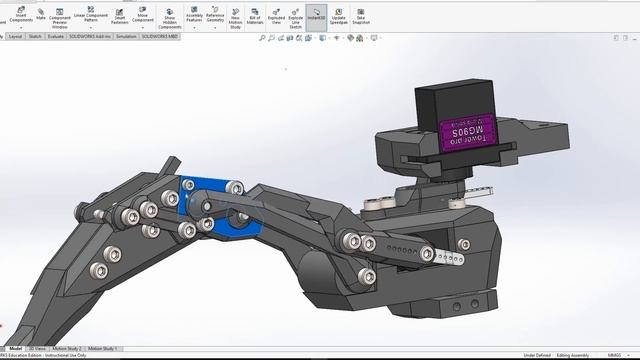640x360 pixels.
Task: Expand the View Settings dropdown arrow
Action: click(x=380, y=38)
